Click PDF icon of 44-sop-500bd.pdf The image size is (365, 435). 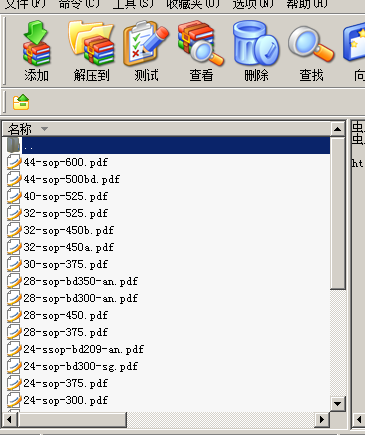[14, 179]
